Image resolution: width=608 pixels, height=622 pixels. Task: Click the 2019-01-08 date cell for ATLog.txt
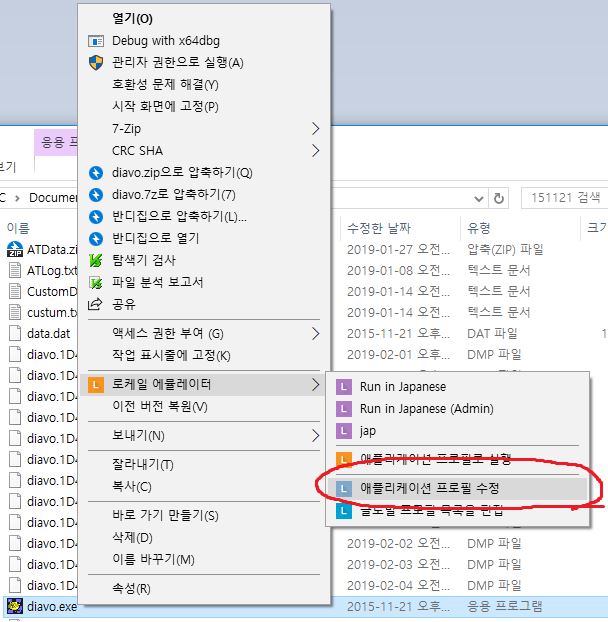point(398,271)
